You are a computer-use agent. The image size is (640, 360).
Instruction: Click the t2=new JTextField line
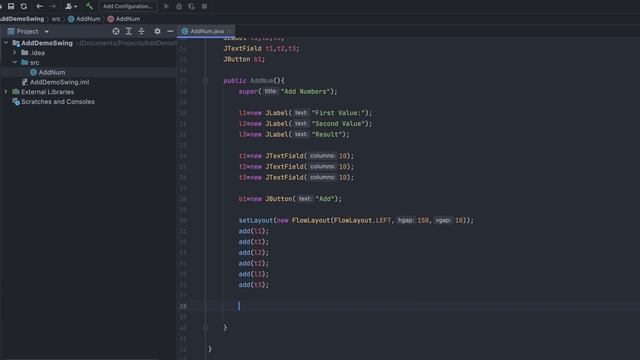point(296,167)
